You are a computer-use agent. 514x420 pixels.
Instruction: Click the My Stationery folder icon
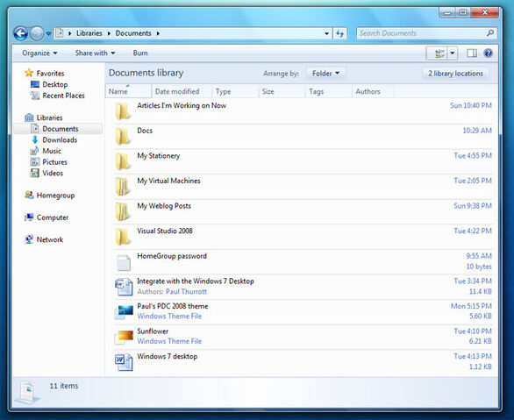(123, 161)
